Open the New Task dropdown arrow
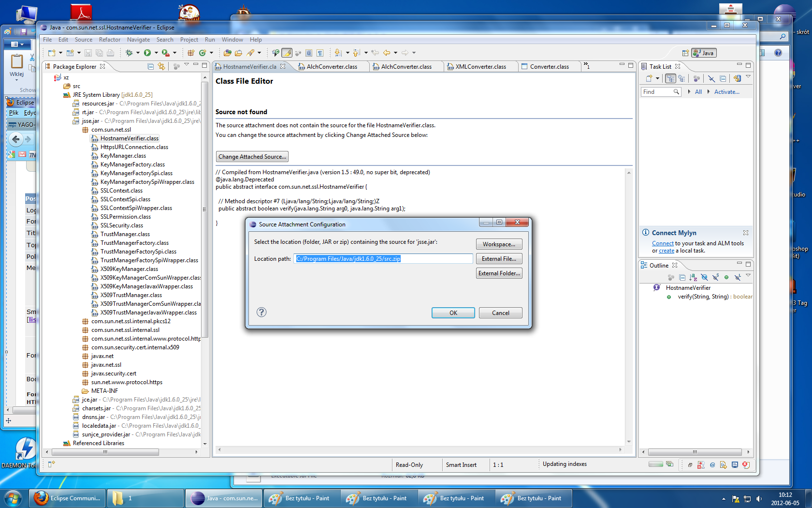The image size is (812, 508). 657,78
